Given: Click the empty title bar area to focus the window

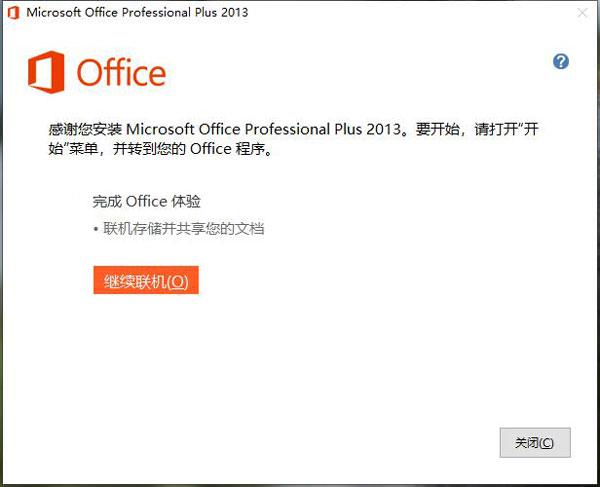Looking at the screenshot, I should point(409,13).
